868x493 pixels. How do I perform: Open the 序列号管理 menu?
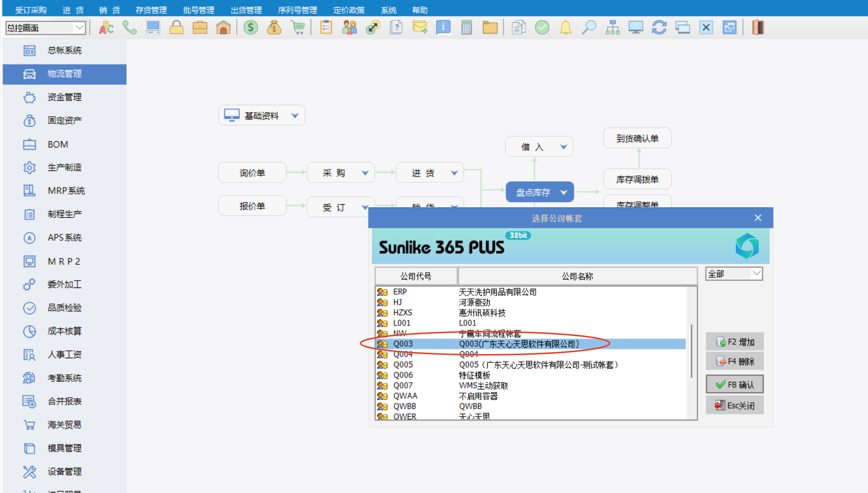[x=297, y=10]
